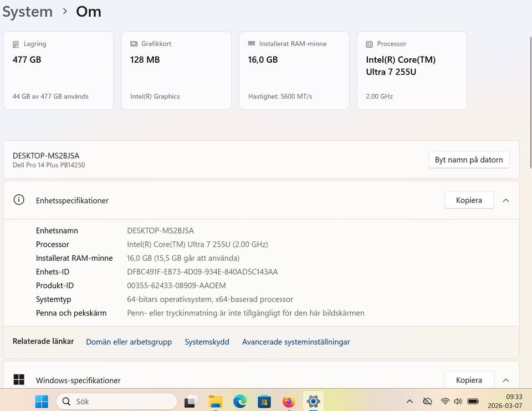532x411 pixels.
Task: Open the Wi-Fi network status icon
Action: (x=445, y=401)
